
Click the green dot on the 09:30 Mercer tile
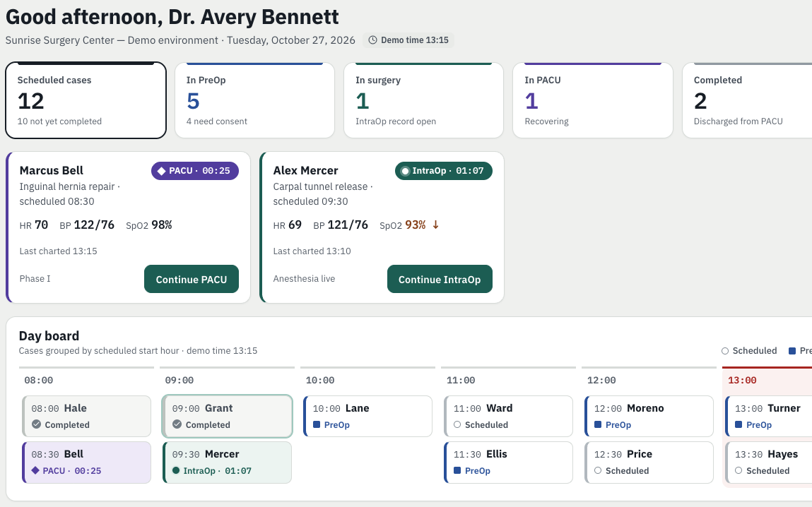pos(176,470)
